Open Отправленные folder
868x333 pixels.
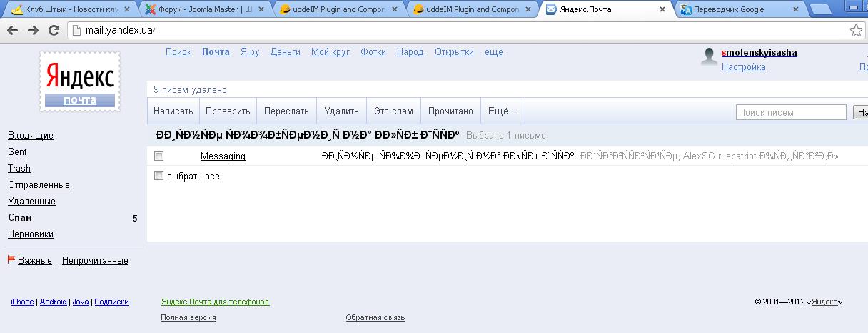[x=39, y=185]
